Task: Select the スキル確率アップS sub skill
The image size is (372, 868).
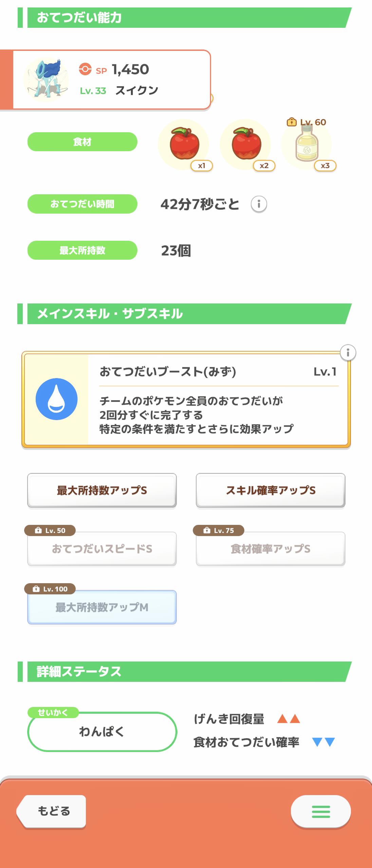Action: [x=271, y=490]
